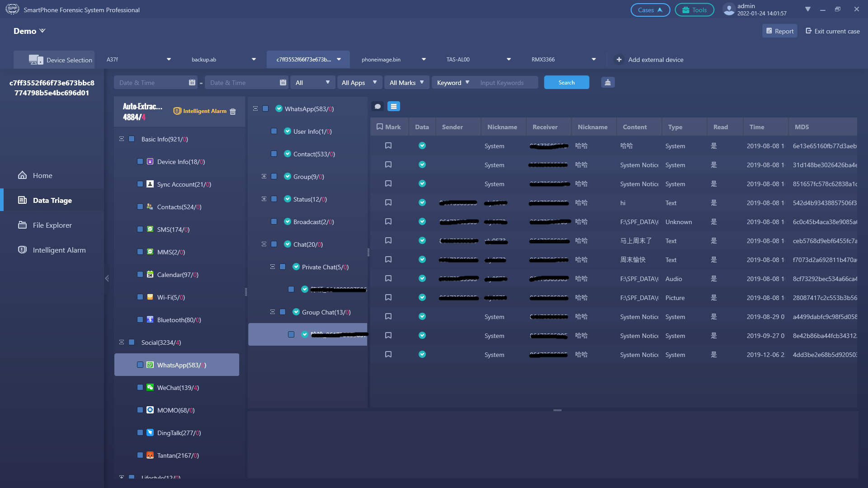This screenshot has width=868, height=488.
Task: Switch to the phoneimage.bin tab
Action: coord(394,60)
